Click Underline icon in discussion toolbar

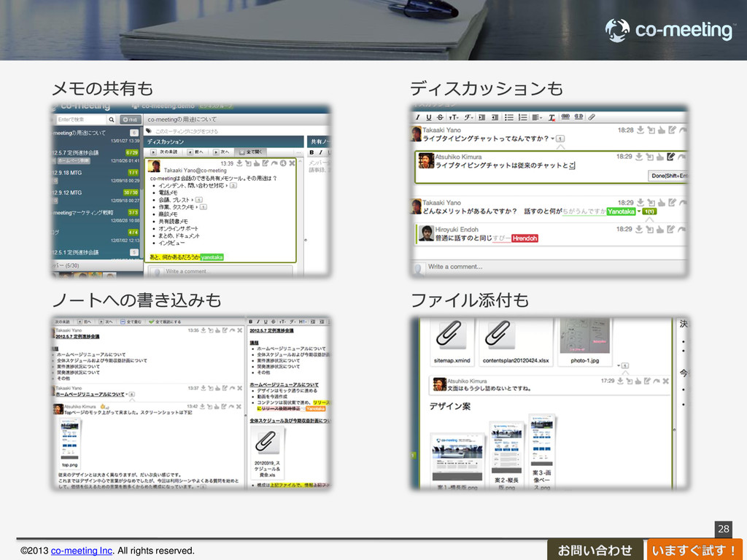(429, 117)
